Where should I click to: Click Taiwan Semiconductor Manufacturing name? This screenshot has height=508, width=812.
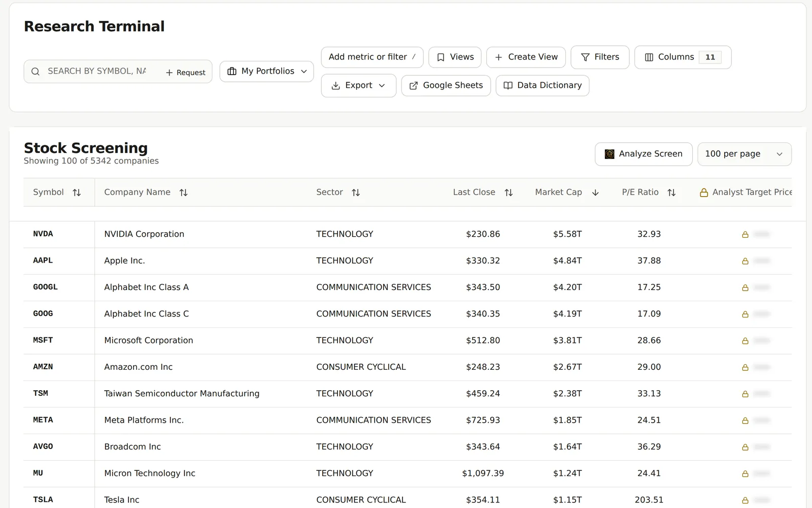click(182, 394)
